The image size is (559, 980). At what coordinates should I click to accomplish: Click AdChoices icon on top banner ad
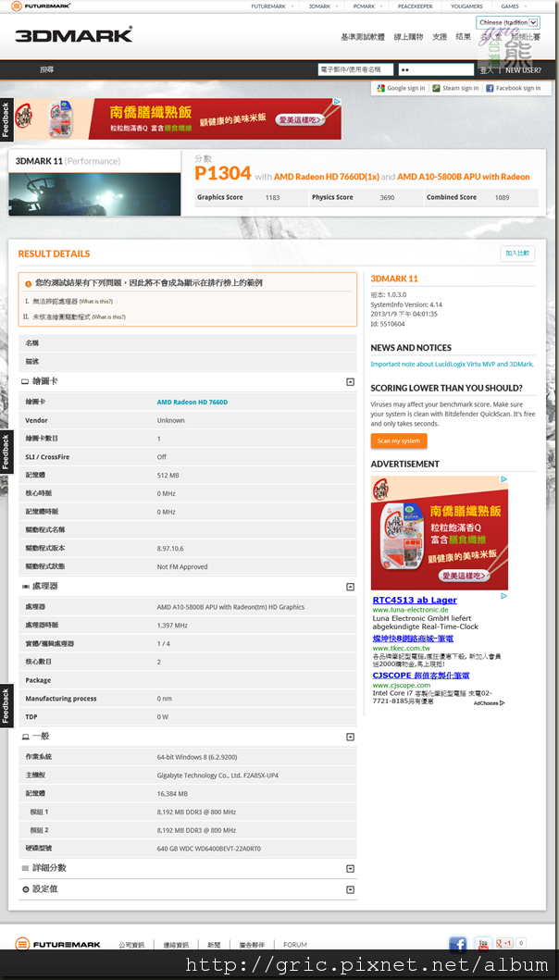pos(336,102)
